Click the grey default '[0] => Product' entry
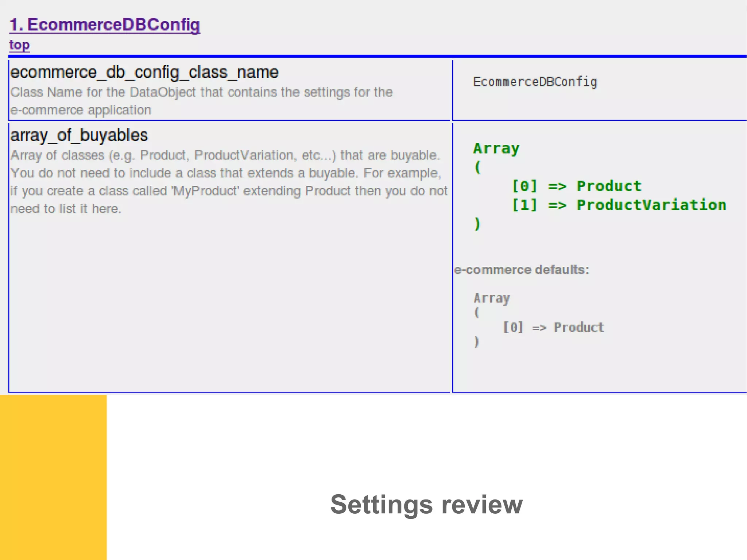 [x=553, y=327]
